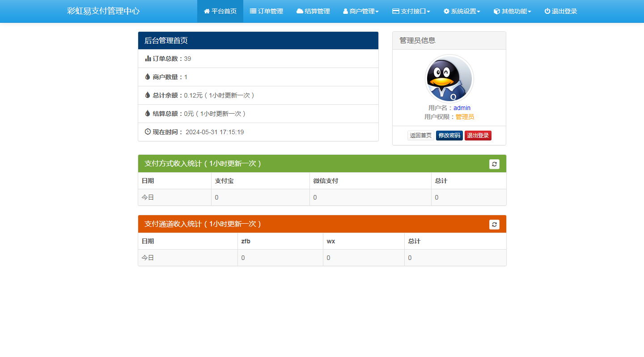The width and height of the screenshot is (644, 357).
Task: Open the 平台首页 tab
Action: pyautogui.click(x=220, y=11)
